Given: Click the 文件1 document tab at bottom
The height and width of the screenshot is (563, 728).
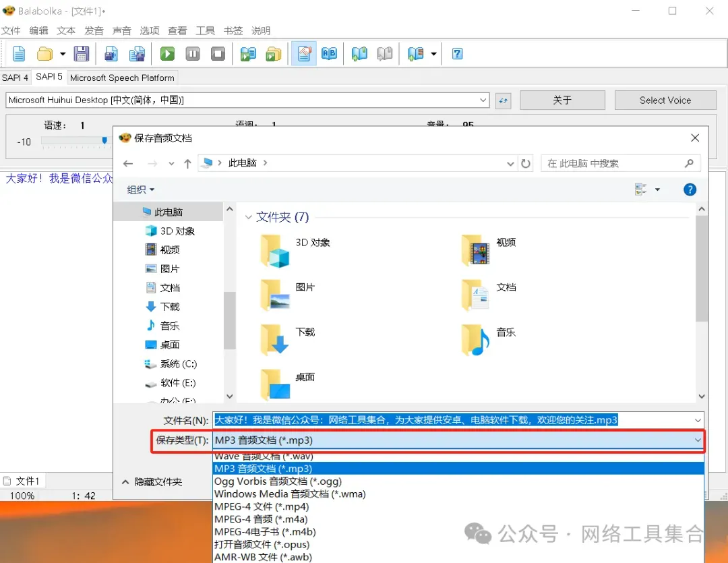Looking at the screenshot, I should (x=22, y=481).
